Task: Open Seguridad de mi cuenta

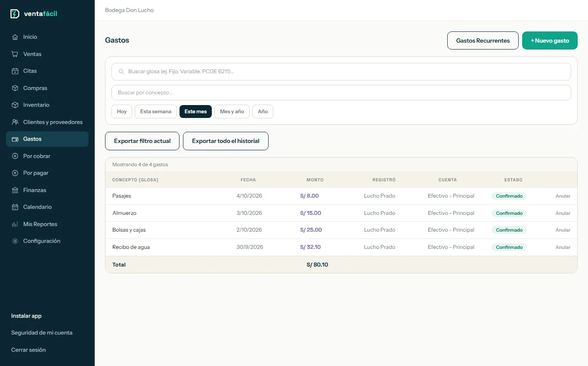Action: point(42,333)
